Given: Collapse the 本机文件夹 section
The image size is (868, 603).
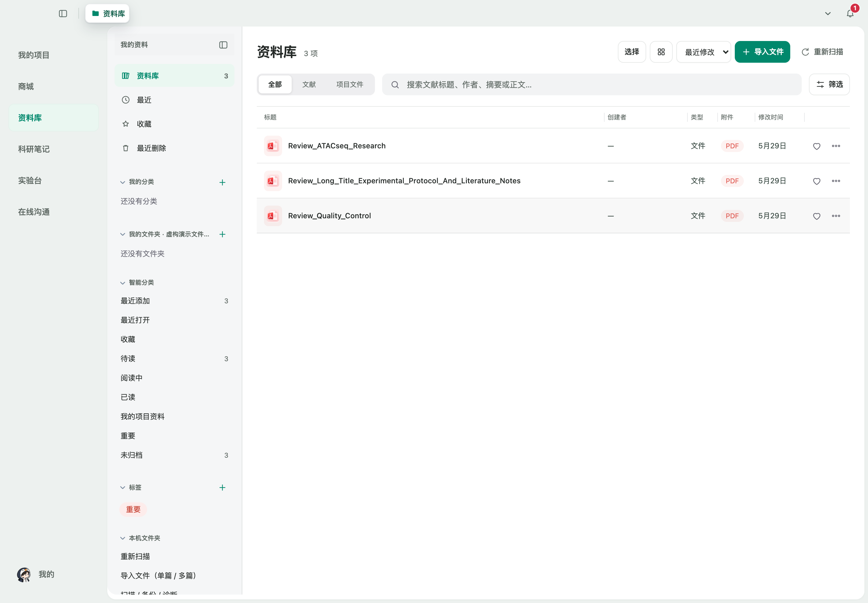Looking at the screenshot, I should point(123,538).
